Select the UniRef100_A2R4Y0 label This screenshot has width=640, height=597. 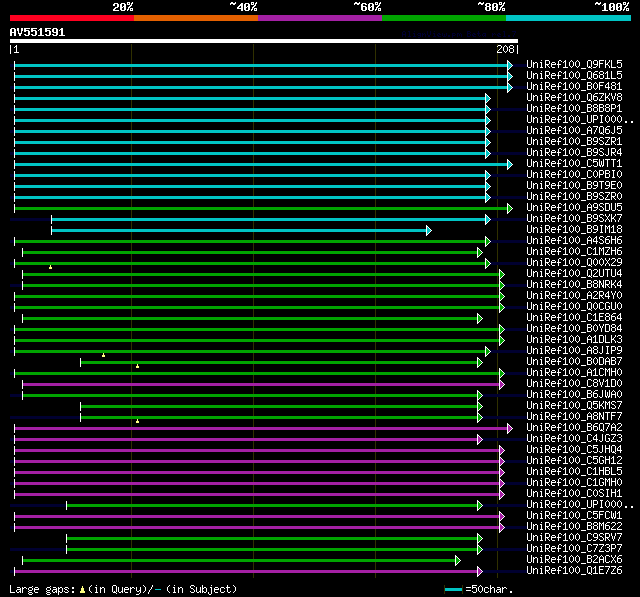point(574,295)
